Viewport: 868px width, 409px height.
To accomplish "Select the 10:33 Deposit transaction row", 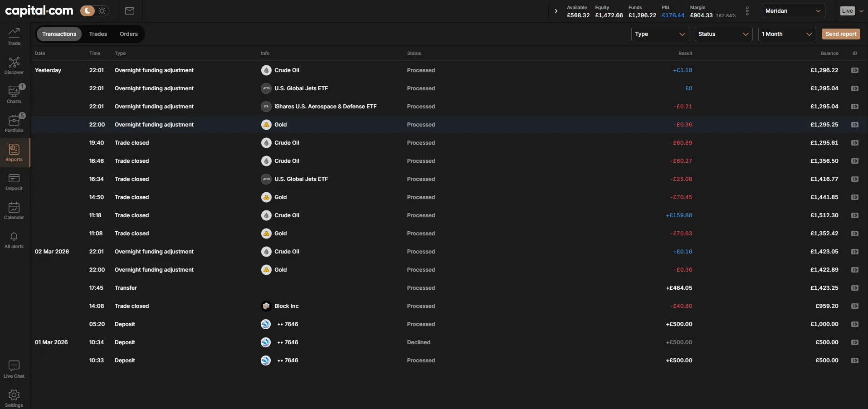I will tap(449, 360).
